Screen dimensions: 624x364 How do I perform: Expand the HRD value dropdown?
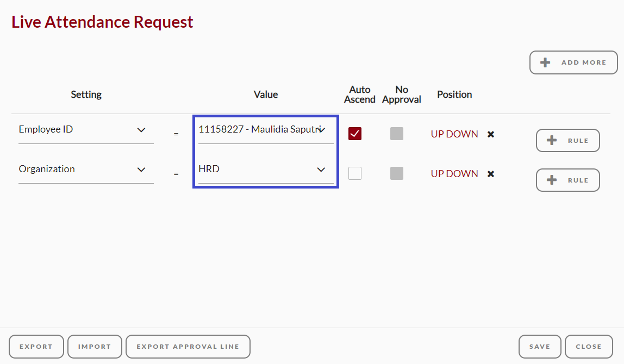tap(266, 170)
